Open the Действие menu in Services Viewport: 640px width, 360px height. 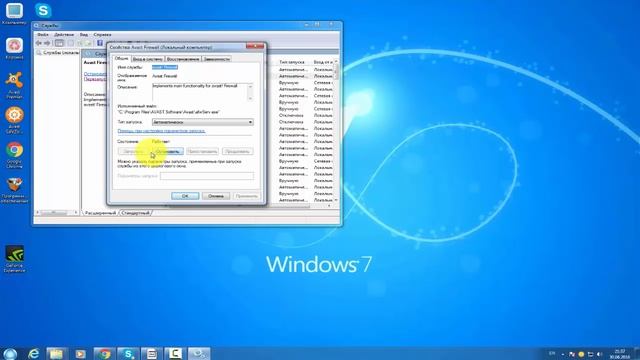tap(64, 35)
